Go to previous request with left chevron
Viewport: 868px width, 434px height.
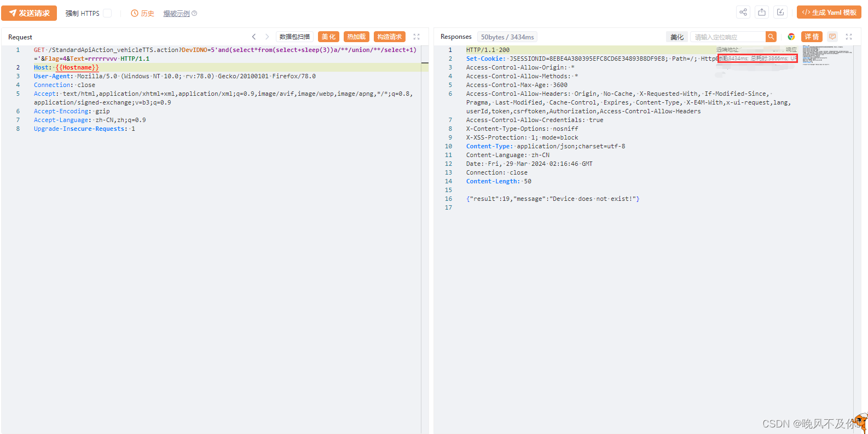point(254,37)
